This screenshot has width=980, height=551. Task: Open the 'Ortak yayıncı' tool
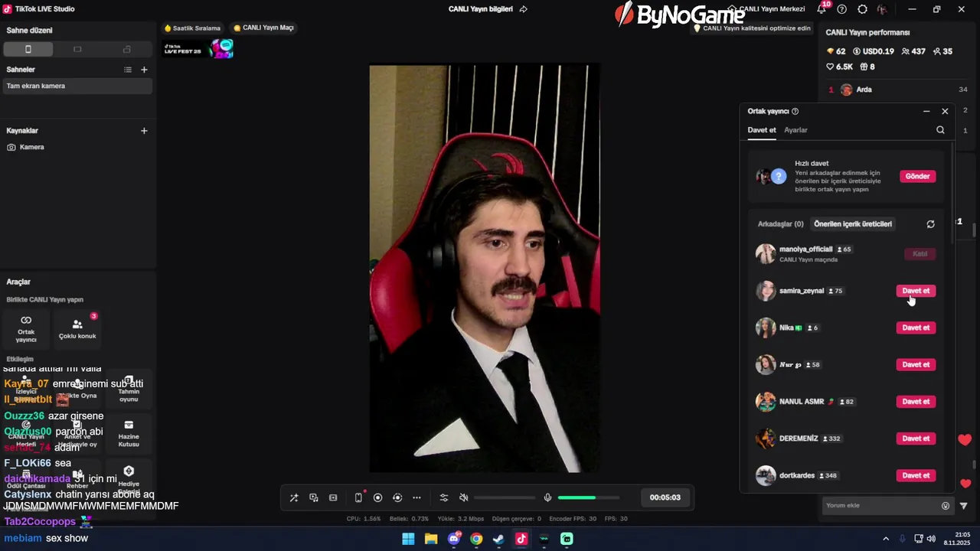pyautogui.click(x=26, y=329)
